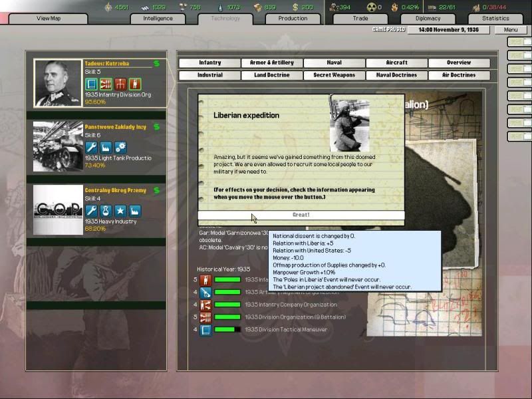Click Kutrzeba's red division organization specialty icon
Screen dimensions: 532x399
click(106, 84)
